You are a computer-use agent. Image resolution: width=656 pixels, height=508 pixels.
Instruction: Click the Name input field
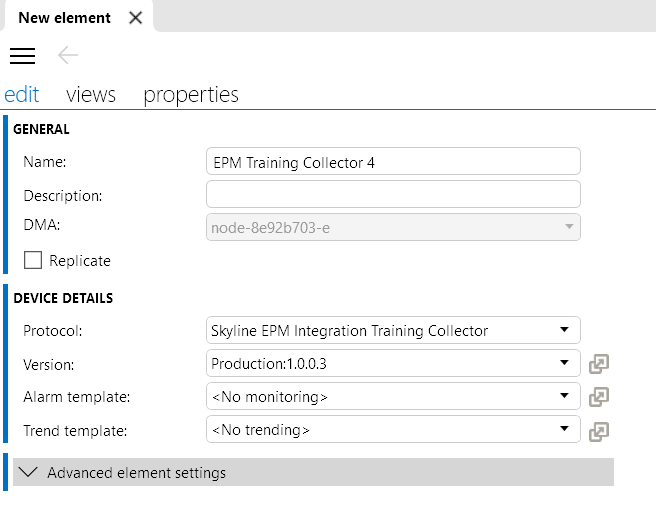pyautogui.click(x=393, y=162)
